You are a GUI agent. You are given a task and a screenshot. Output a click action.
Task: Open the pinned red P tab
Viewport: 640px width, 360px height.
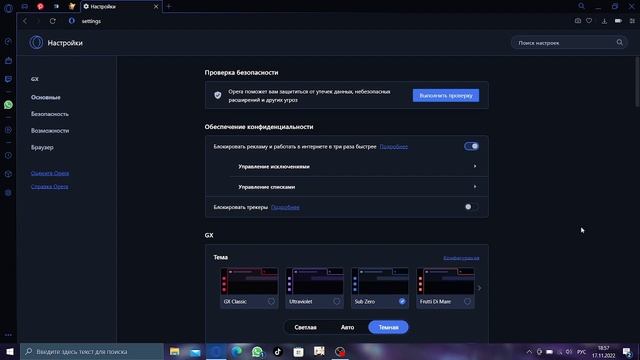(40, 6)
